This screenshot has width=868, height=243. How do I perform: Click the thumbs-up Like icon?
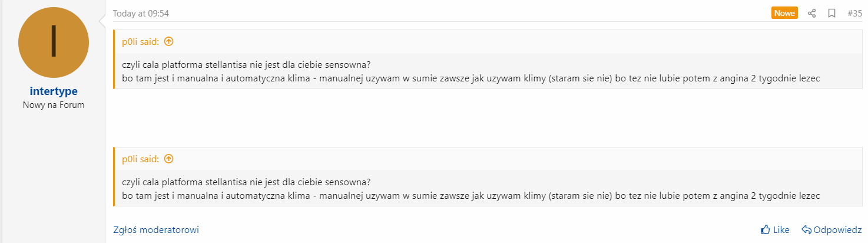point(766,229)
